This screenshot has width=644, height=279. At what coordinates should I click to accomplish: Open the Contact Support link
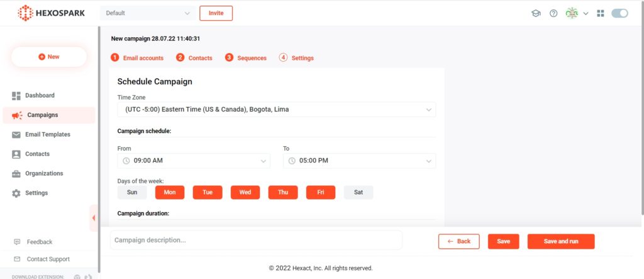48,259
